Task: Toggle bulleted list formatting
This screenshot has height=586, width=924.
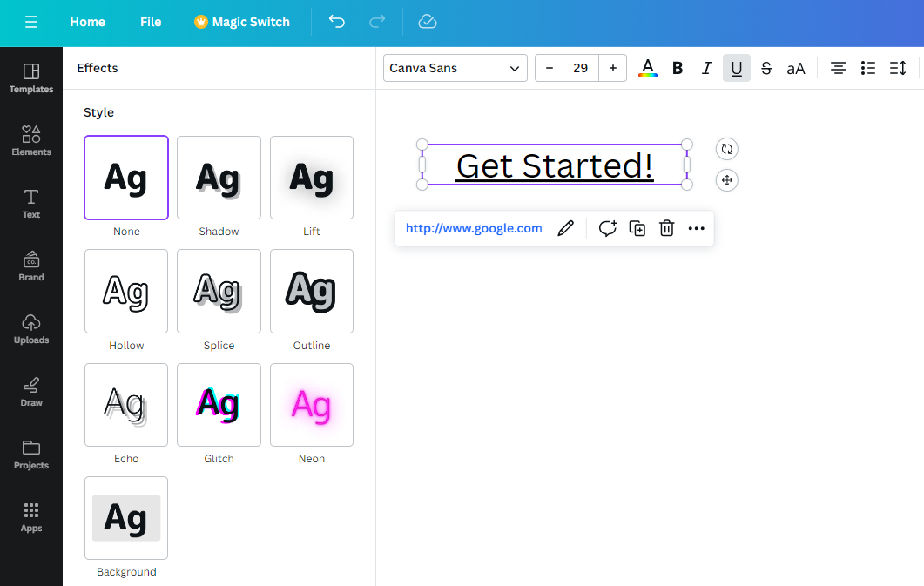Action: coord(868,68)
